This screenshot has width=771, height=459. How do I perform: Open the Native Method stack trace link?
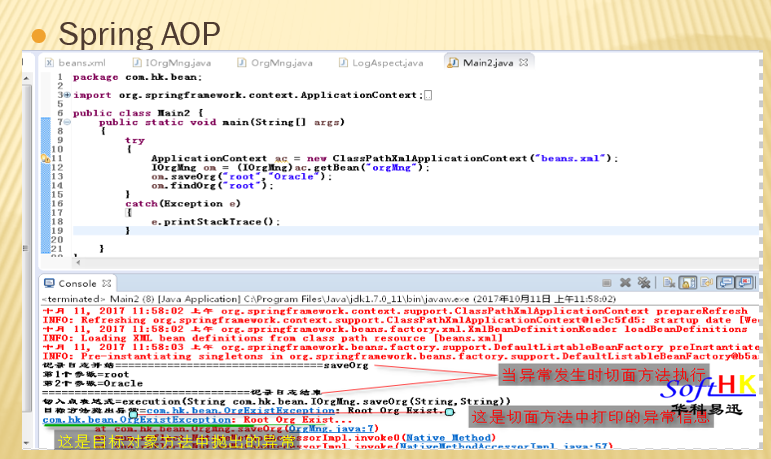coord(448,437)
